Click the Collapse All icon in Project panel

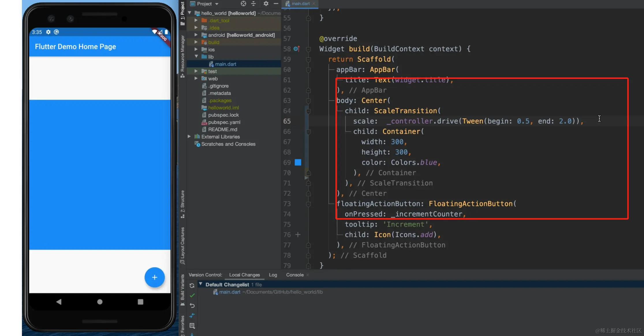[253, 4]
